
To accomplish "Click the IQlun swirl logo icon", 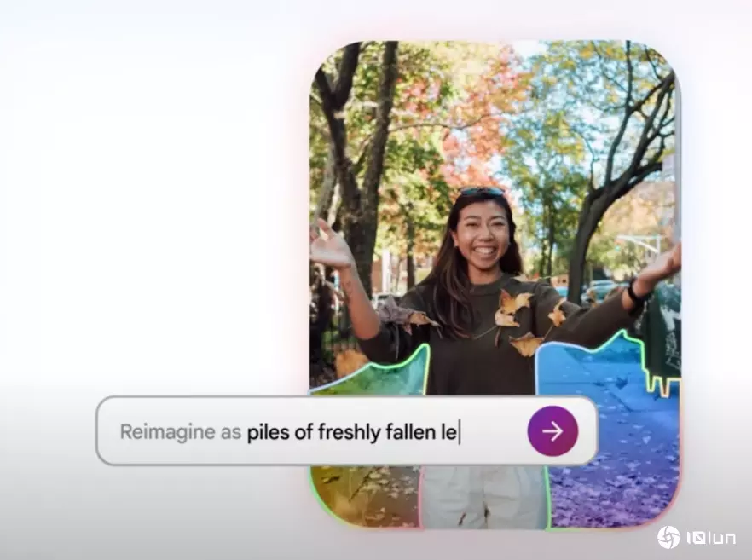I will point(668,537).
